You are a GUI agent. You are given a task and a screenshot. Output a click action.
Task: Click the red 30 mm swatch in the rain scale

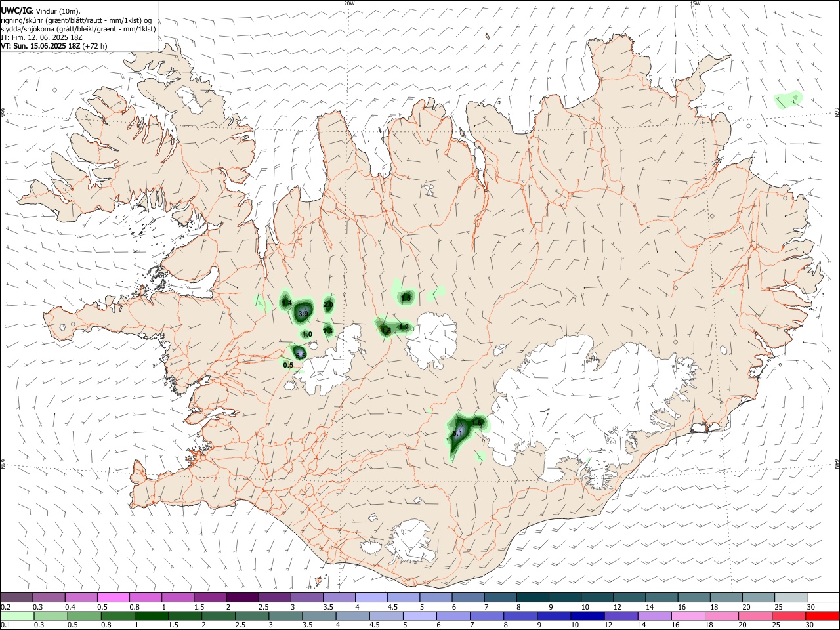click(x=822, y=616)
